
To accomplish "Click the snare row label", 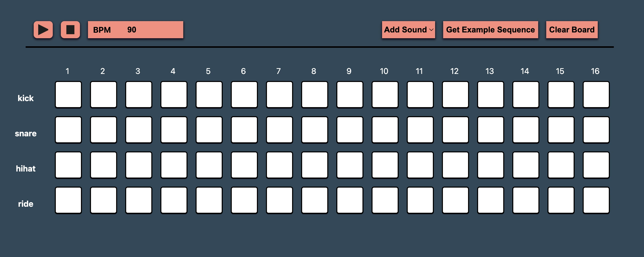I will [26, 133].
